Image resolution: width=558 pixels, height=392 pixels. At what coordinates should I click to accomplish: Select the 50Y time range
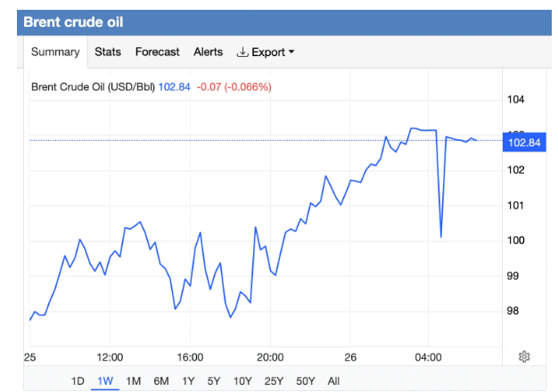tap(305, 381)
